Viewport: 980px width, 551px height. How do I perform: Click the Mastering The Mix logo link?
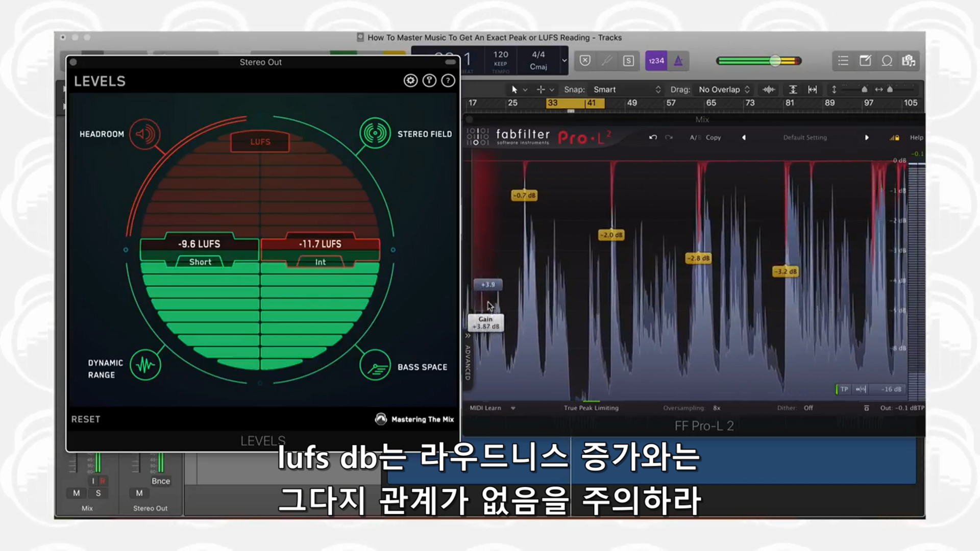[414, 419]
